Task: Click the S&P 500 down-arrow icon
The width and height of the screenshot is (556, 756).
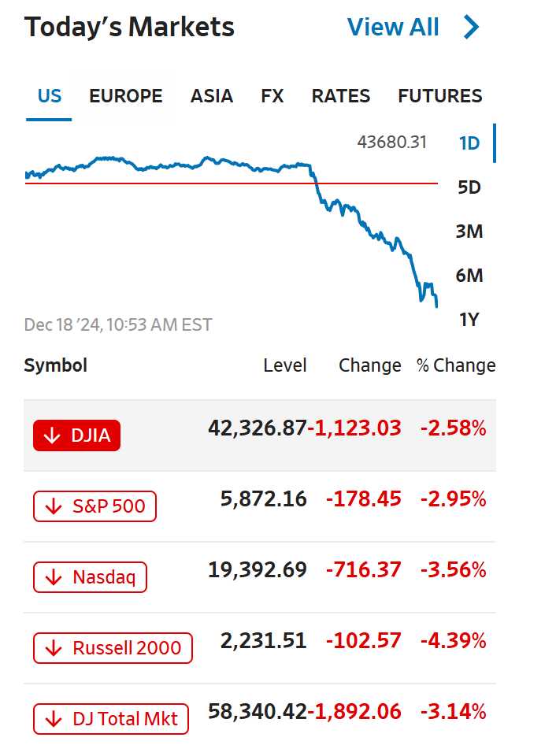Action: point(54,506)
